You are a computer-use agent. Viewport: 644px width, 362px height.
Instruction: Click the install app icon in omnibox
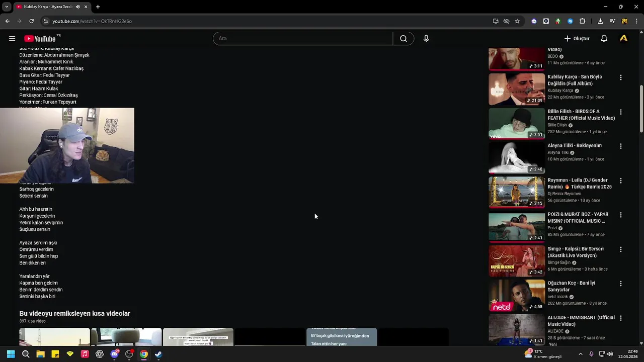tap(496, 21)
